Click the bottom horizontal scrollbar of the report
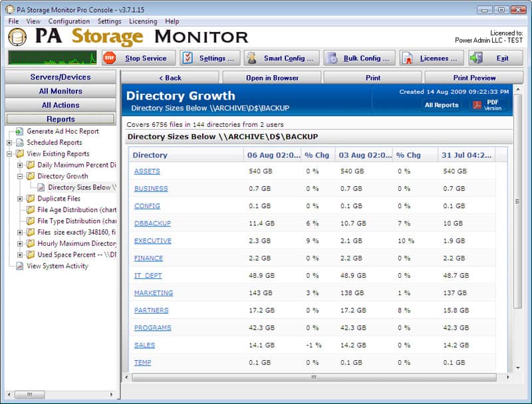 (313, 377)
